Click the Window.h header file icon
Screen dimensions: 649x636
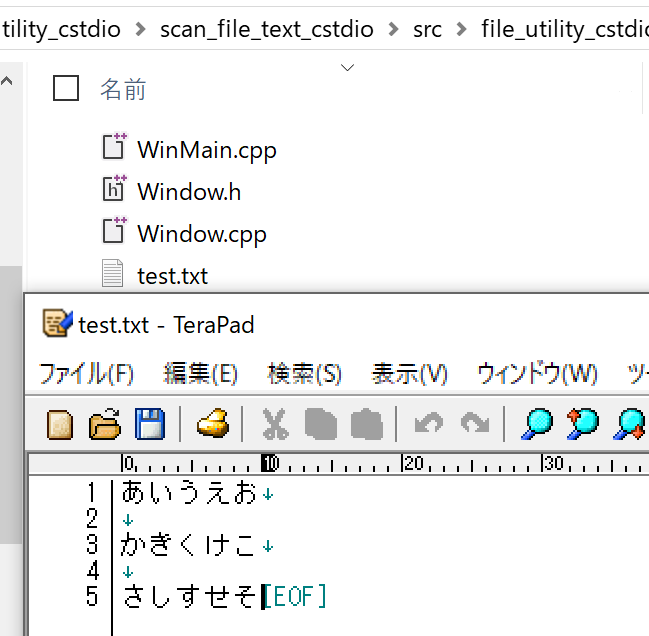click(114, 188)
